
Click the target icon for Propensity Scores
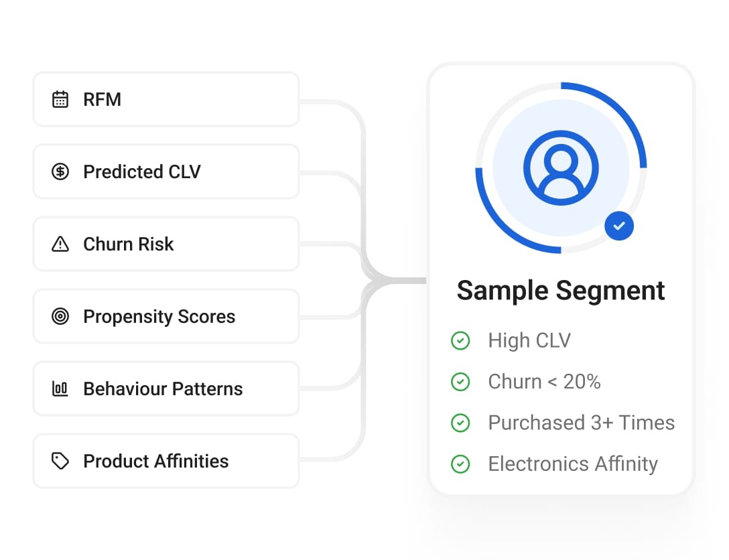pos(60,316)
